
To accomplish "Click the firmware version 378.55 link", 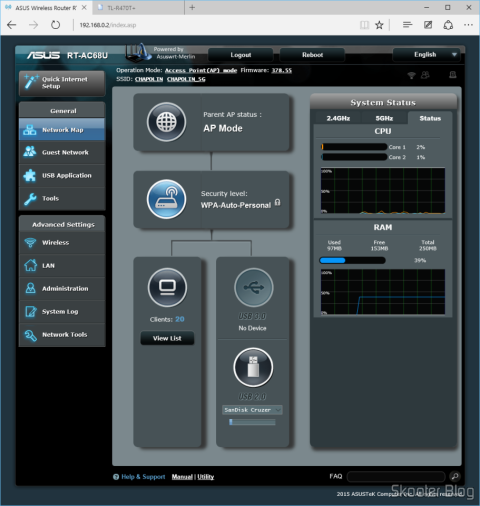I will [281, 70].
